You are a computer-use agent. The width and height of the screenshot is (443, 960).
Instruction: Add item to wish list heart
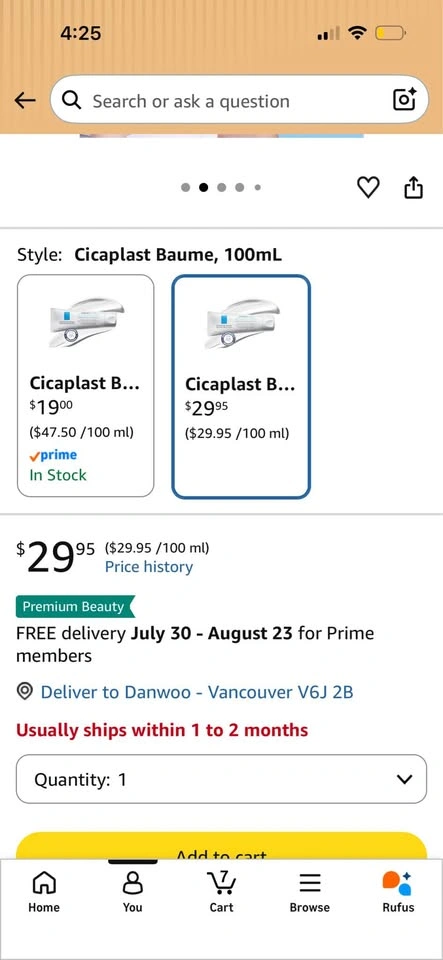368,187
